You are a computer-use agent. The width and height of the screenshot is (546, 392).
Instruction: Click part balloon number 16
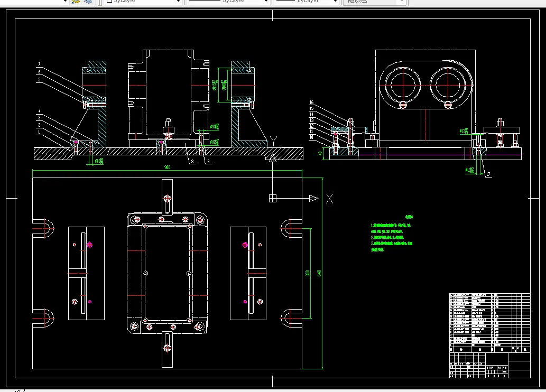(x=311, y=102)
